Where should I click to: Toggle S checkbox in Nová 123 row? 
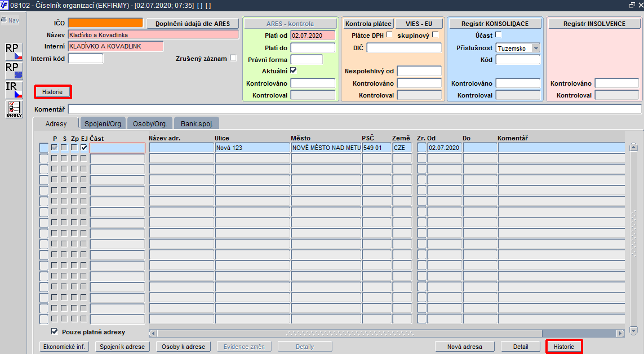click(x=64, y=148)
